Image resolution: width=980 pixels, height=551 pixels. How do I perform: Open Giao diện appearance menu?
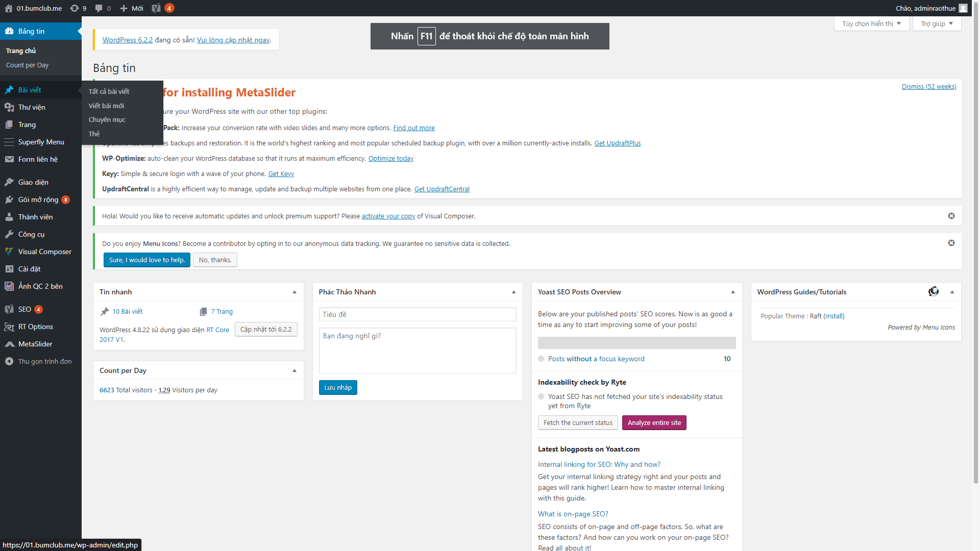[x=33, y=182]
